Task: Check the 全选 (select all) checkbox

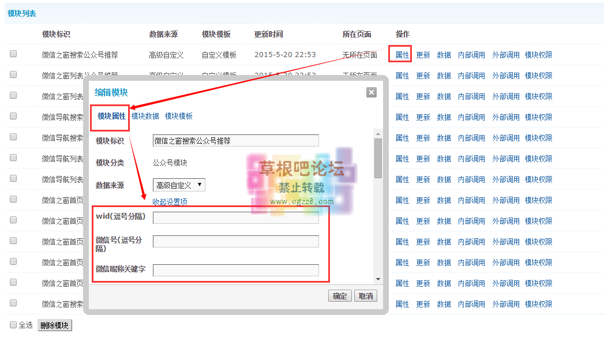Action: [x=13, y=325]
